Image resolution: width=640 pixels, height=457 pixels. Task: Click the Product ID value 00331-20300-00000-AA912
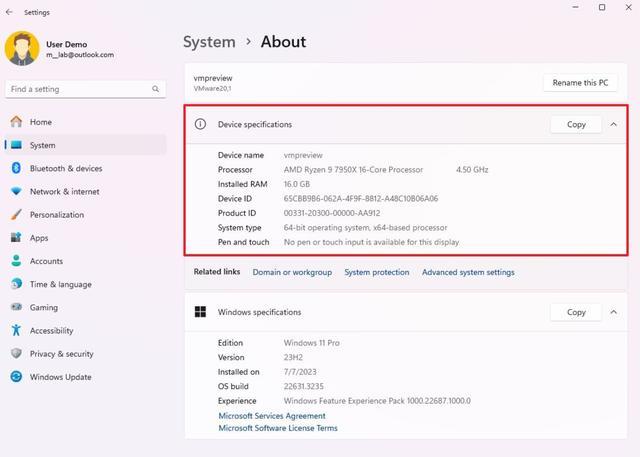point(332,213)
